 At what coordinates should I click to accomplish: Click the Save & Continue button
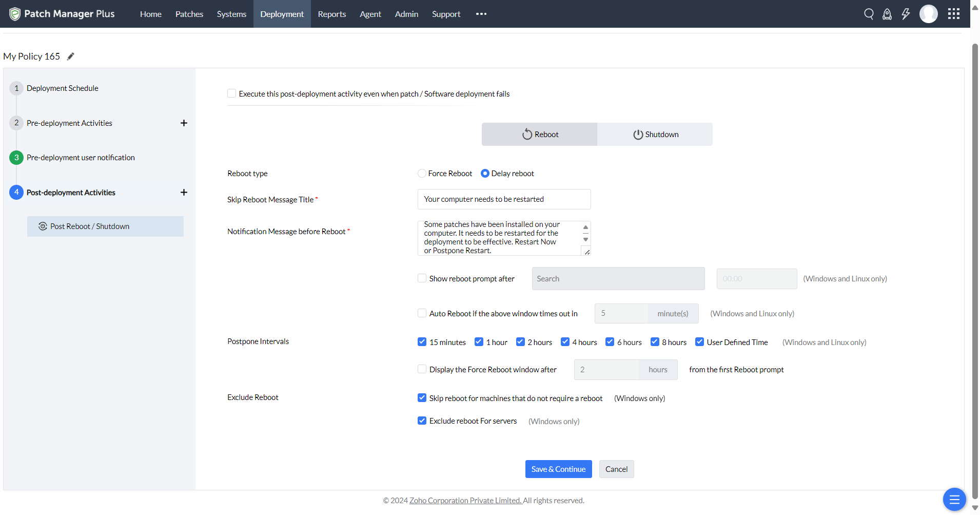pyautogui.click(x=558, y=469)
